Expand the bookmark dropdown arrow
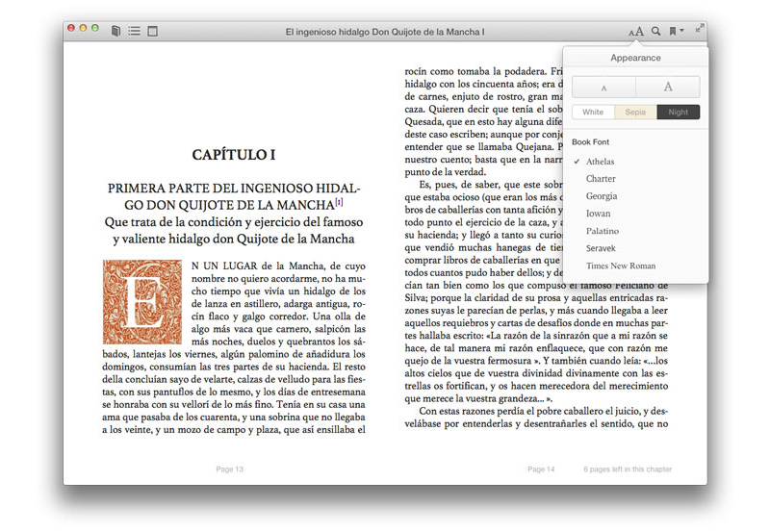 click(x=681, y=31)
